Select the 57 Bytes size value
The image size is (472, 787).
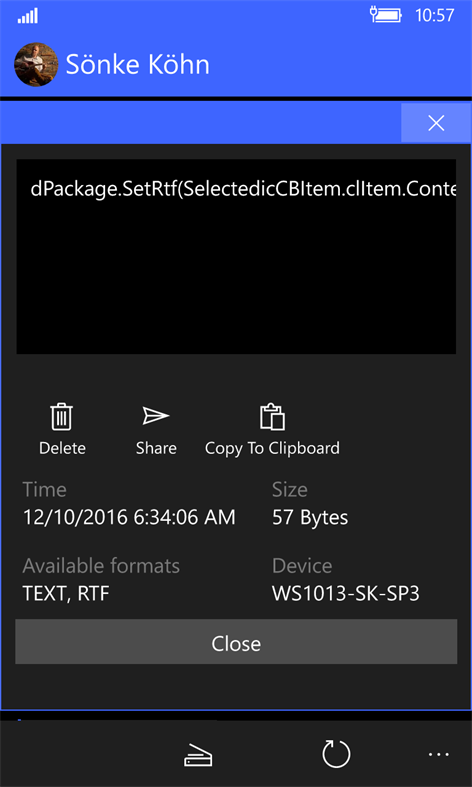point(310,517)
